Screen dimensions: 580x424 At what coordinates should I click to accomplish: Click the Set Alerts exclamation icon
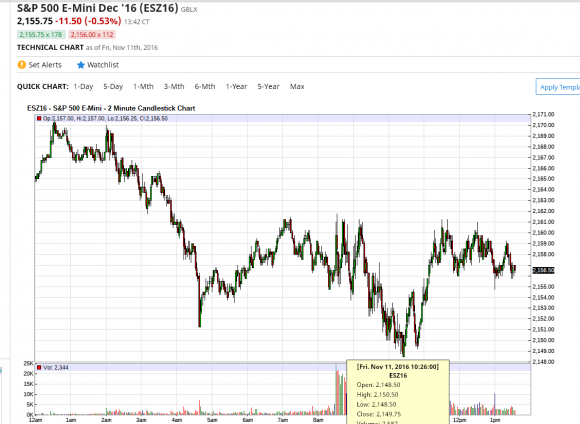[x=22, y=65]
